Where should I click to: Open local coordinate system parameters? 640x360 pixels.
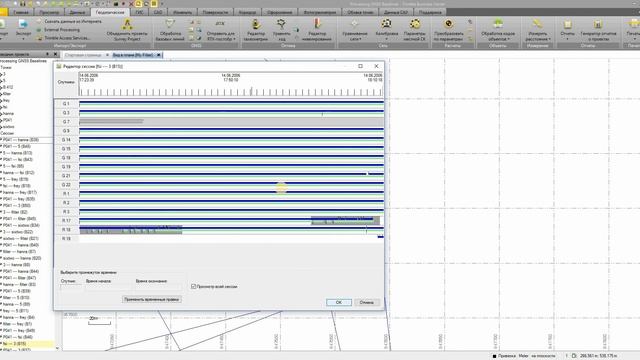pos(415,29)
